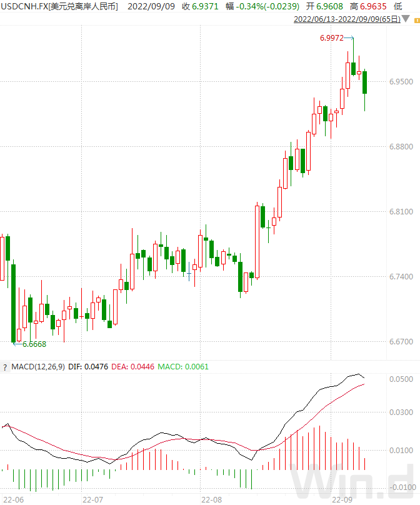Click the open price 开 6.9608
Viewport: 420px width, 505px height.
pyautogui.click(x=324, y=6)
